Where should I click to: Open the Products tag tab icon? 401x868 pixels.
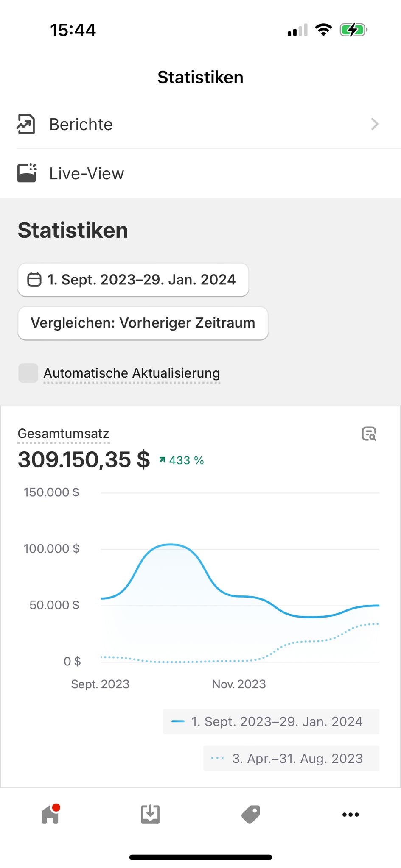(250, 814)
